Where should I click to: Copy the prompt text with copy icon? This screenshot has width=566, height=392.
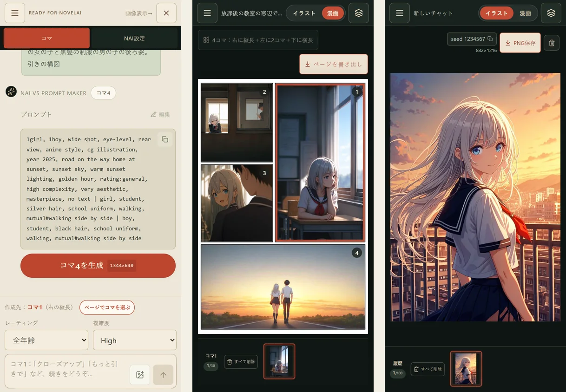coord(165,139)
